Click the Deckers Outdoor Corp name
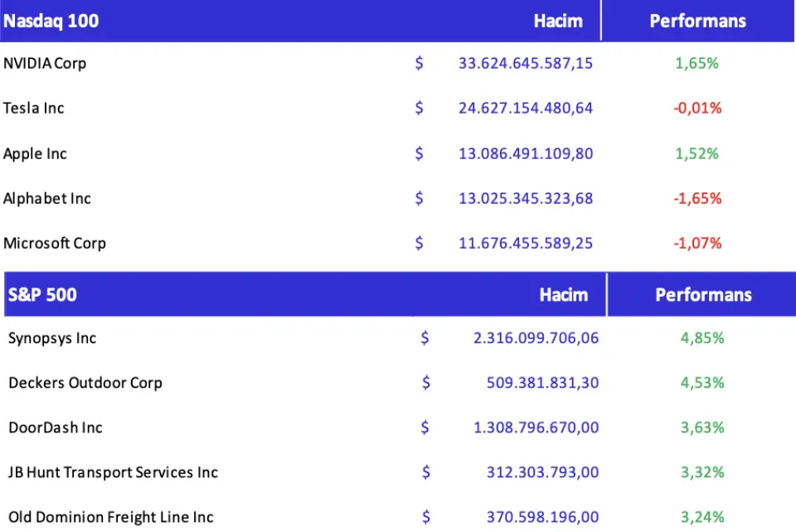 coord(85,383)
